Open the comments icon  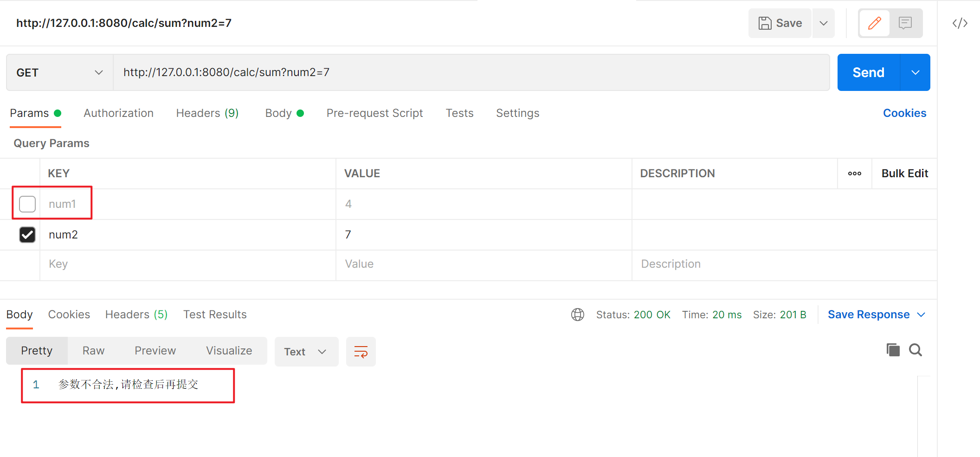click(905, 23)
